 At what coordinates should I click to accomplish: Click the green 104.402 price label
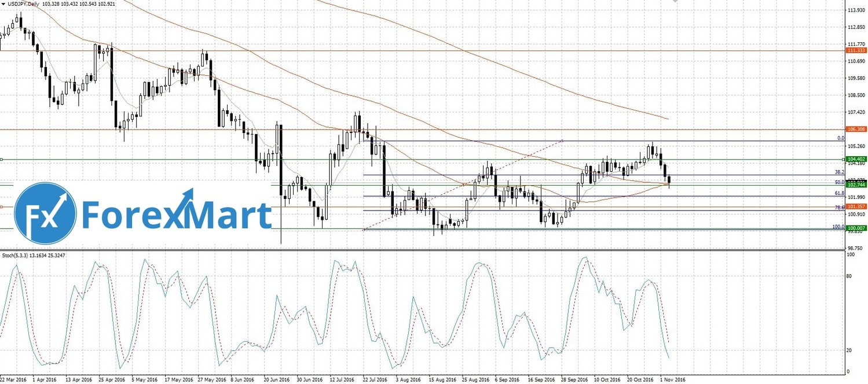click(x=855, y=159)
